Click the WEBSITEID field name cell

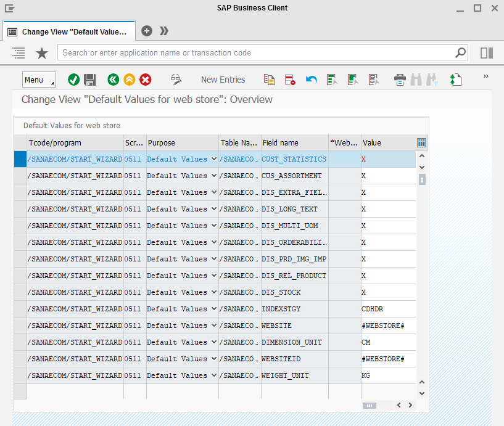pyautogui.click(x=295, y=359)
